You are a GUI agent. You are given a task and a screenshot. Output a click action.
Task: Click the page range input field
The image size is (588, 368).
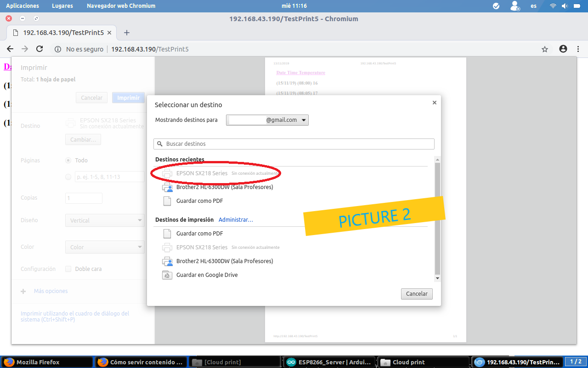(110, 177)
